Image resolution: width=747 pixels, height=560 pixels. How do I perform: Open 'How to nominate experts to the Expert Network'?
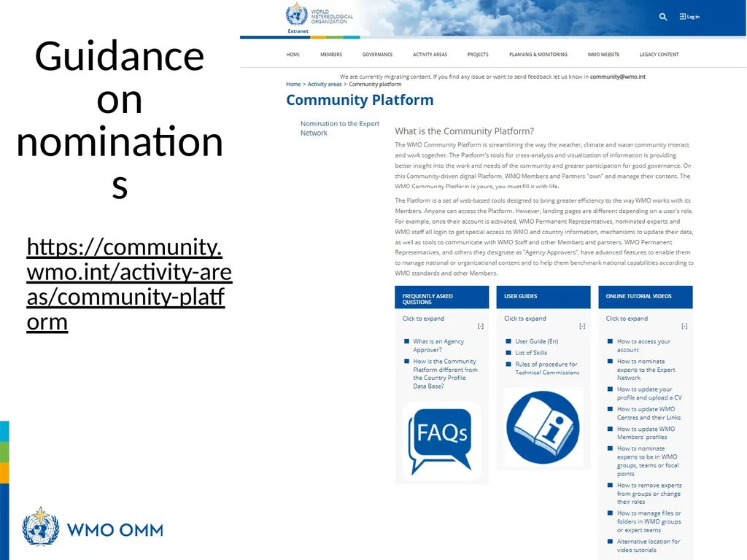click(646, 370)
